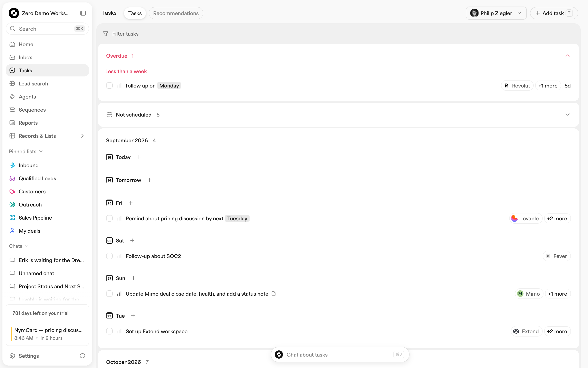Check the Set up Extend workspace task
The height and width of the screenshot is (368, 588).
109,331
